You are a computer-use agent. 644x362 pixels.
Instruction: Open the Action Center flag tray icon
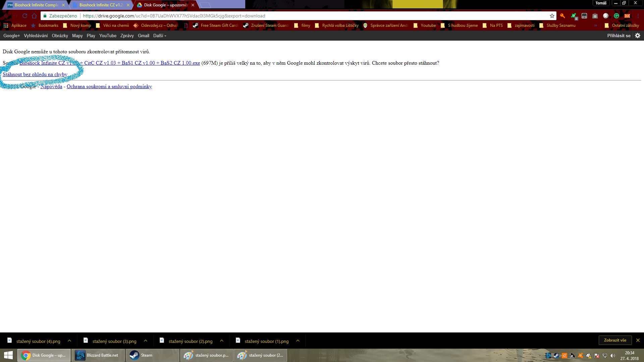(x=597, y=356)
